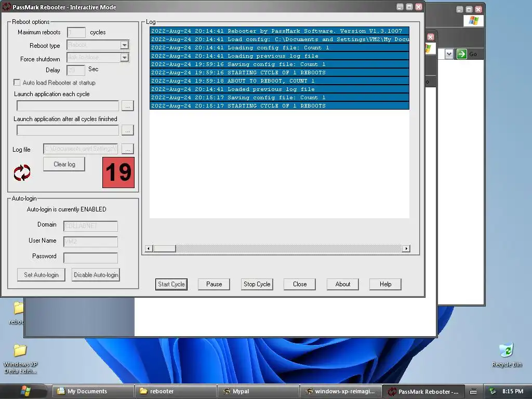Click the red circular reboot arrows icon
Screen dimensions: 532x399
tap(22, 172)
